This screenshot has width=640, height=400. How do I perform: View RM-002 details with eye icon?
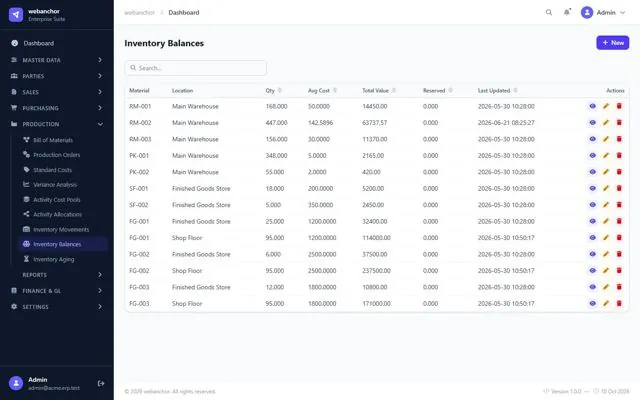[593, 122]
